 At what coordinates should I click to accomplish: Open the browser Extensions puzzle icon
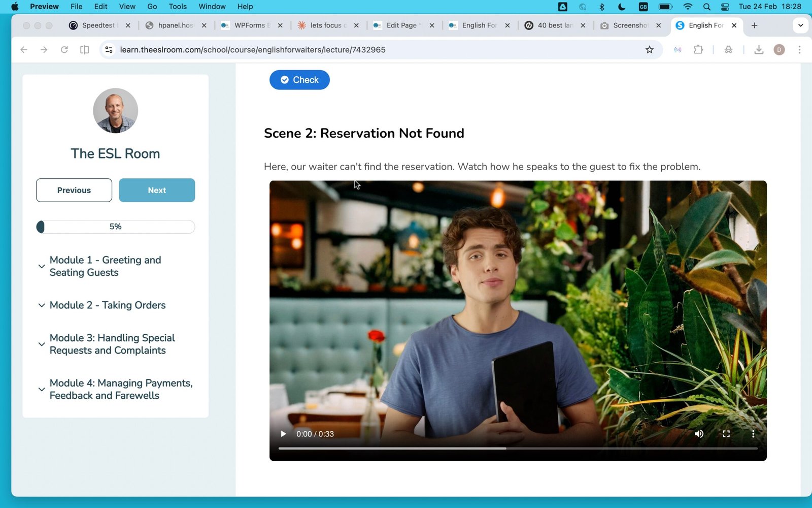coord(698,50)
